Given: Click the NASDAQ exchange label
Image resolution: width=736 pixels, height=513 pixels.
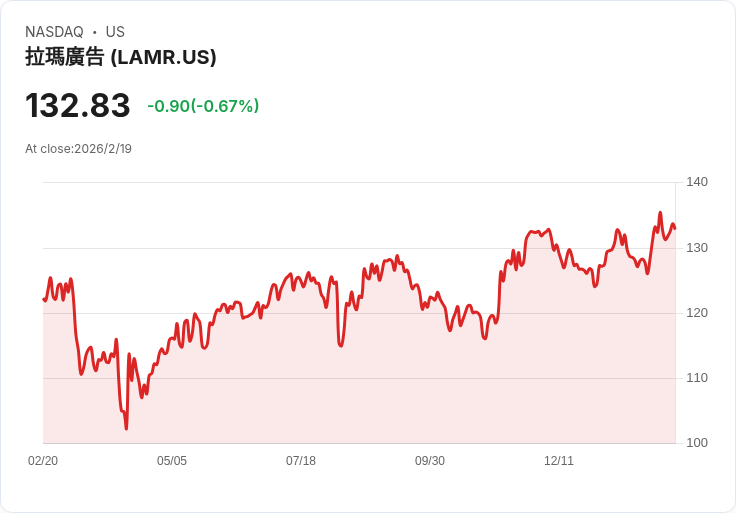Looking at the screenshot, I should (x=54, y=32).
